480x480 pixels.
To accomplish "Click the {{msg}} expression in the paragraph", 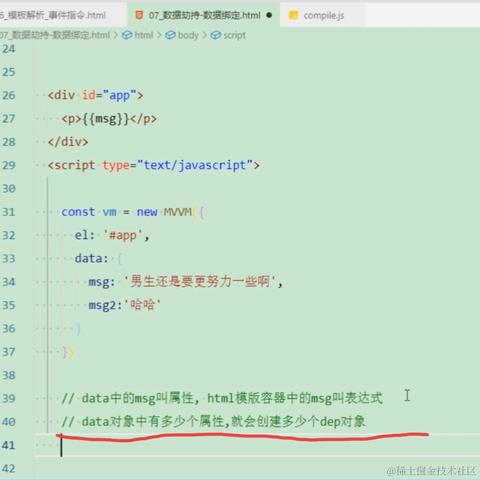I will [x=105, y=119].
